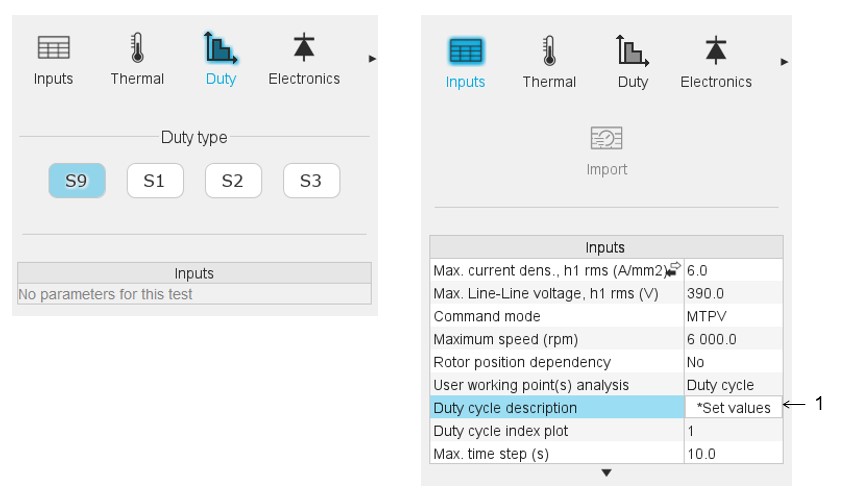The image size is (849, 504).
Task: Show more tabs arrow in right panel
Action: pos(784,62)
